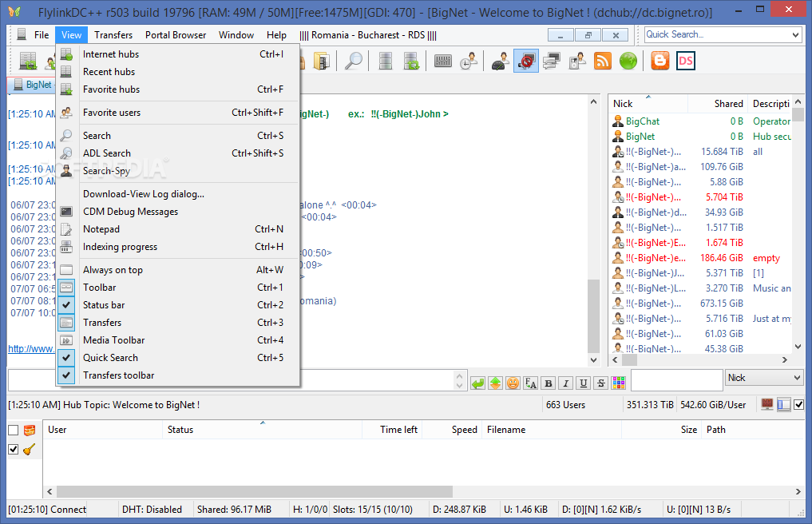Open CDM Debug Messages
The image size is (812, 524).
(x=178, y=212)
